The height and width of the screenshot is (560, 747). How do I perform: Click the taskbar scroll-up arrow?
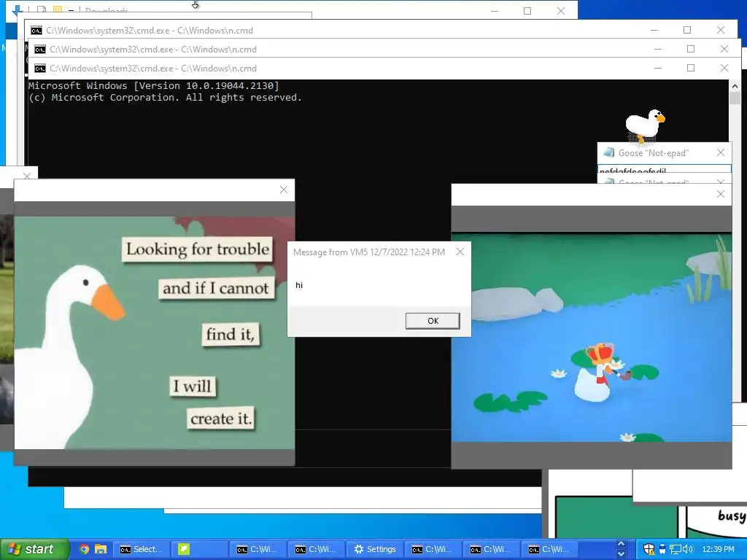tap(621, 544)
